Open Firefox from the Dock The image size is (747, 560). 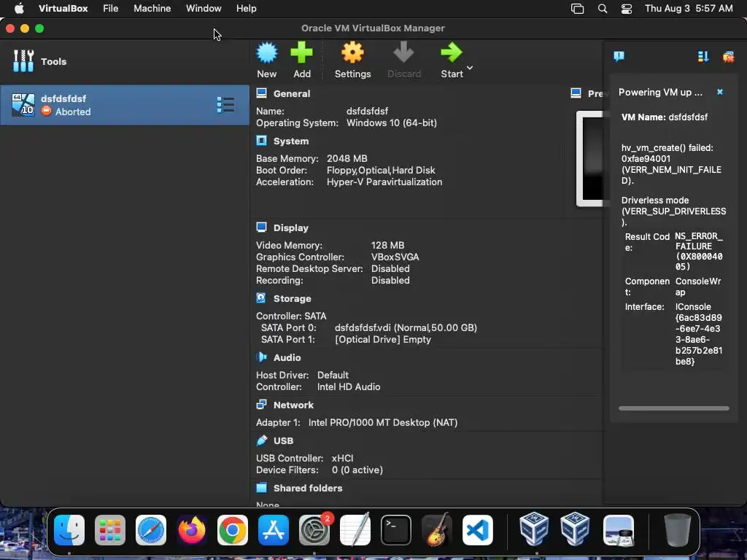192,530
